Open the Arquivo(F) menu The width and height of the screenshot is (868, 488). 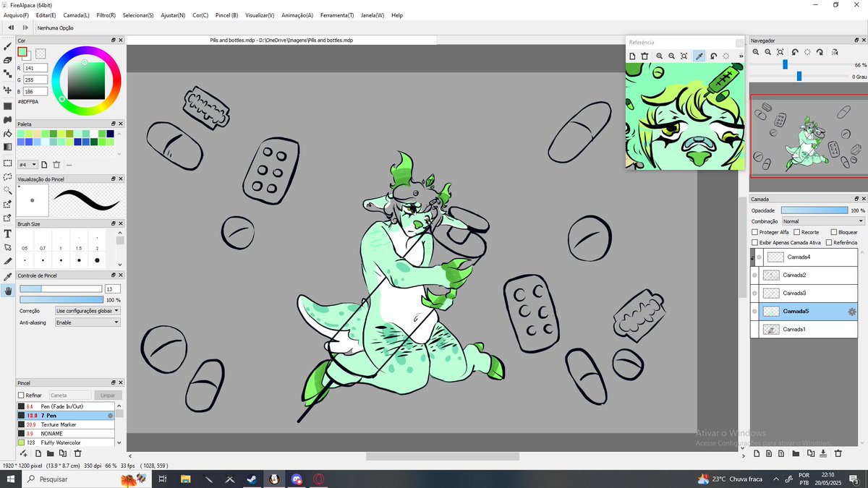[16, 15]
